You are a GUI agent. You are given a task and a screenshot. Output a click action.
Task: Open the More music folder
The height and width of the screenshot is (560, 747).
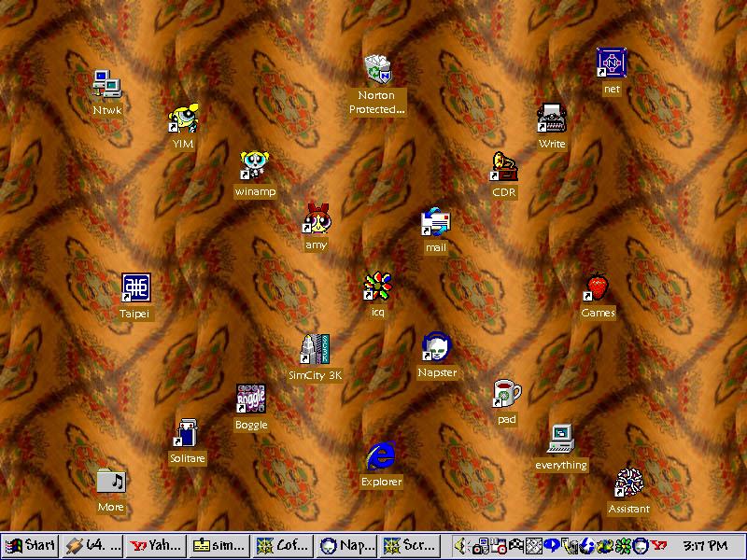(x=111, y=482)
